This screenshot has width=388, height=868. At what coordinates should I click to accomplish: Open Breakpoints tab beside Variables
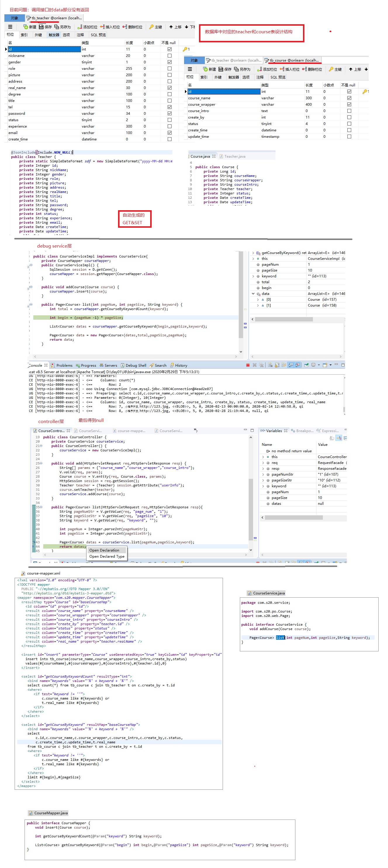click(302, 431)
